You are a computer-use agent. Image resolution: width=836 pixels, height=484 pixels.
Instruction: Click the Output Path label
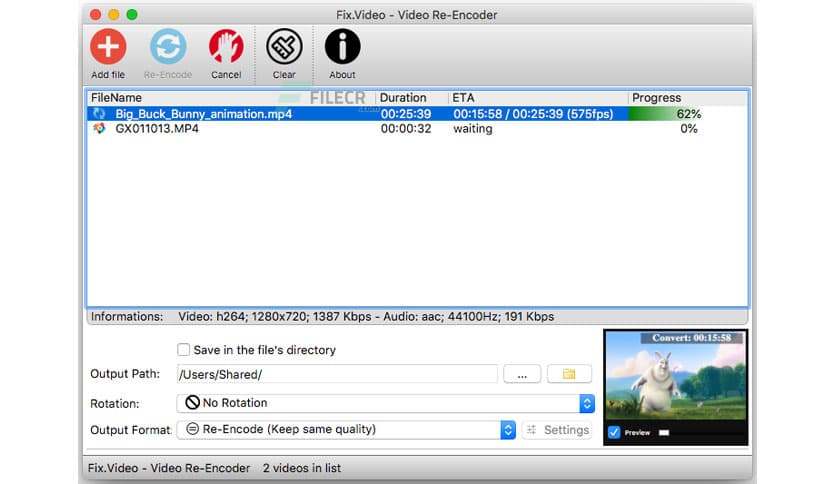coord(125,374)
